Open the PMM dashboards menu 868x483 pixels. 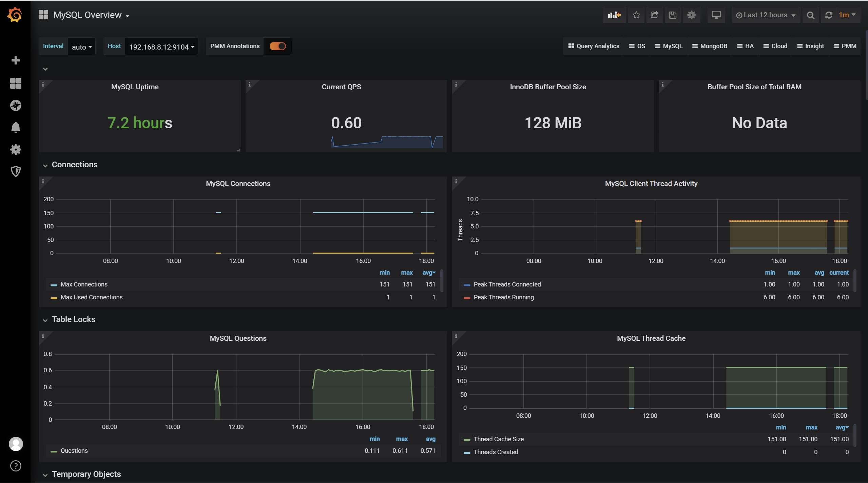(845, 46)
